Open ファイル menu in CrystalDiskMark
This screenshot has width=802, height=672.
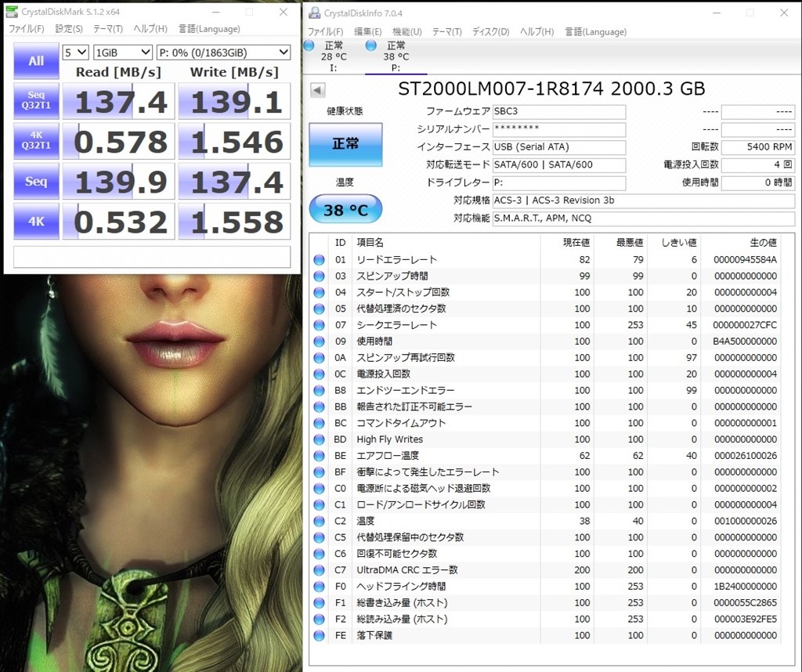[27, 29]
